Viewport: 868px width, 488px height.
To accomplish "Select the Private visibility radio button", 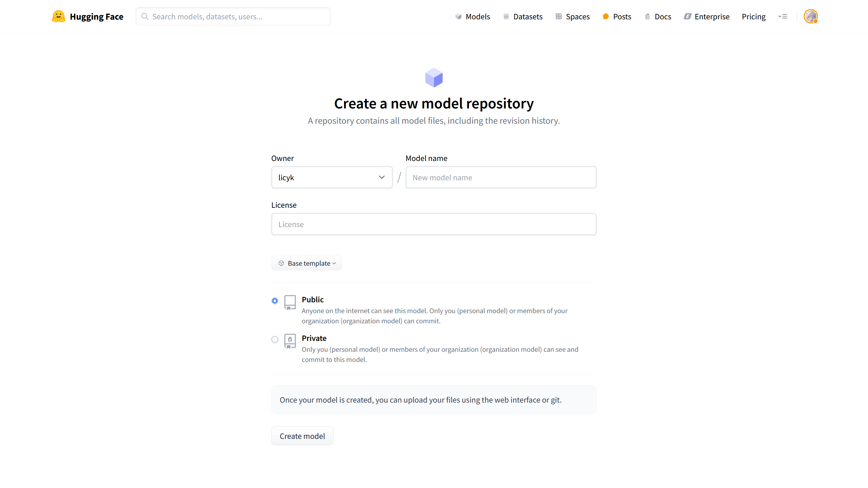I will click(275, 339).
